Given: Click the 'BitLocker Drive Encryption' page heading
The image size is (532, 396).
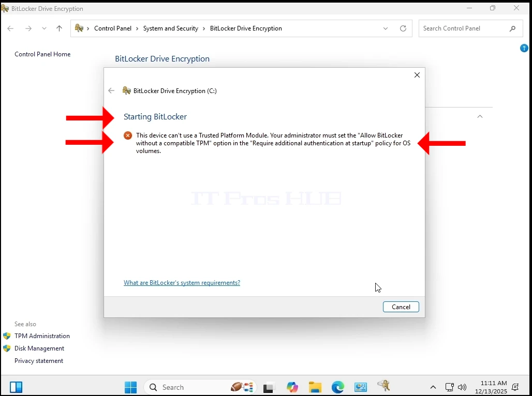Looking at the screenshot, I should [162, 58].
